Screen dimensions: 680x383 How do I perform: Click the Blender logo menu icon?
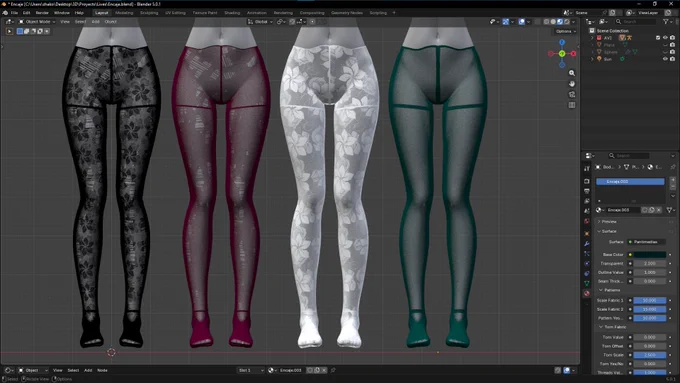point(5,13)
